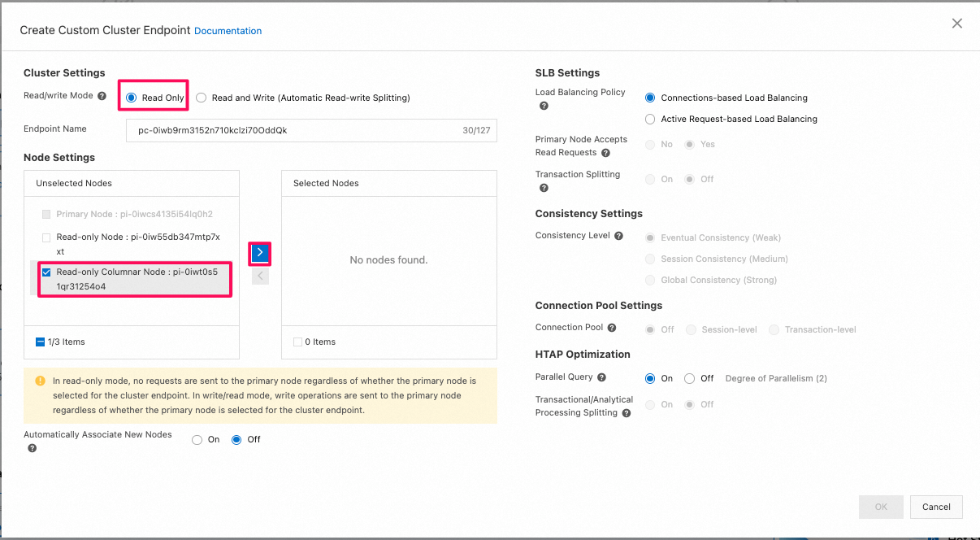
Task: Click help icon next to Parallel Query
Action: (602, 377)
